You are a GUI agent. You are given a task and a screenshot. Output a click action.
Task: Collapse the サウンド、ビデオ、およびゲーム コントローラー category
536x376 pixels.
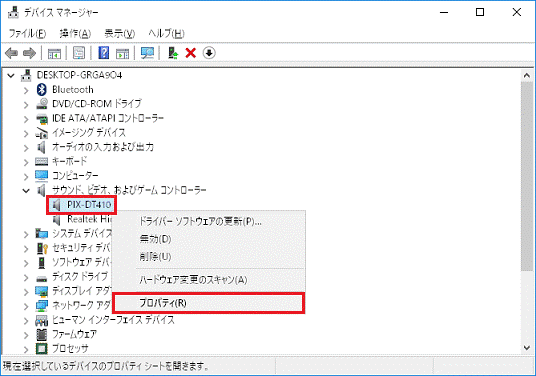tap(26, 190)
